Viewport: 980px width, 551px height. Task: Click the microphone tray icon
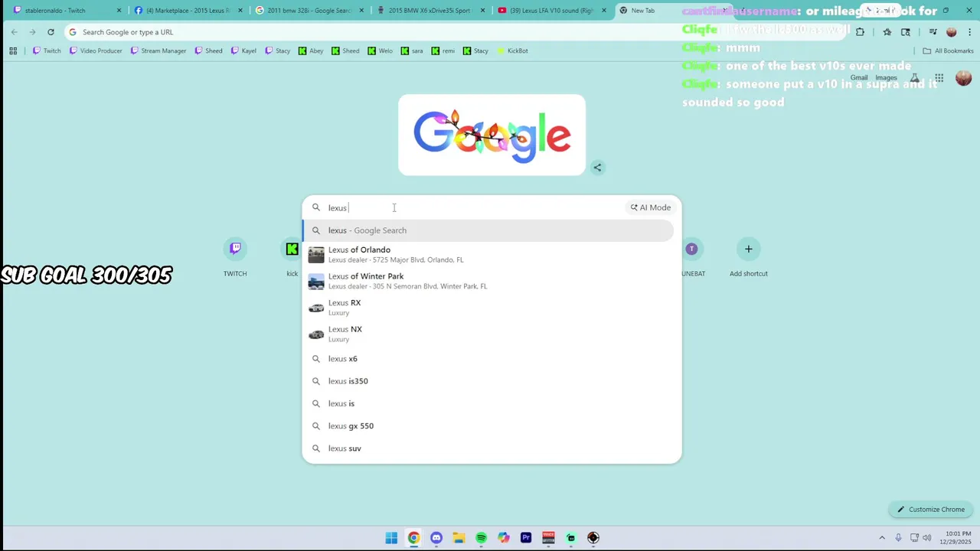[x=898, y=538]
